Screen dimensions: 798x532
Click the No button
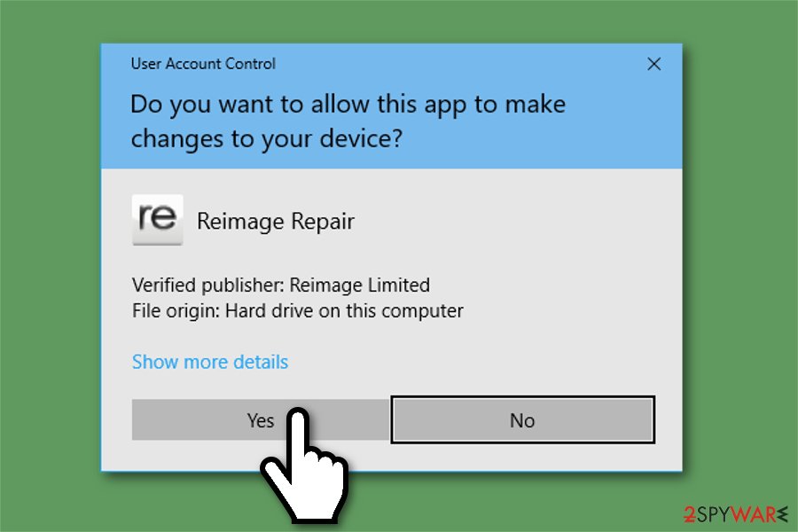coord(522,419)
